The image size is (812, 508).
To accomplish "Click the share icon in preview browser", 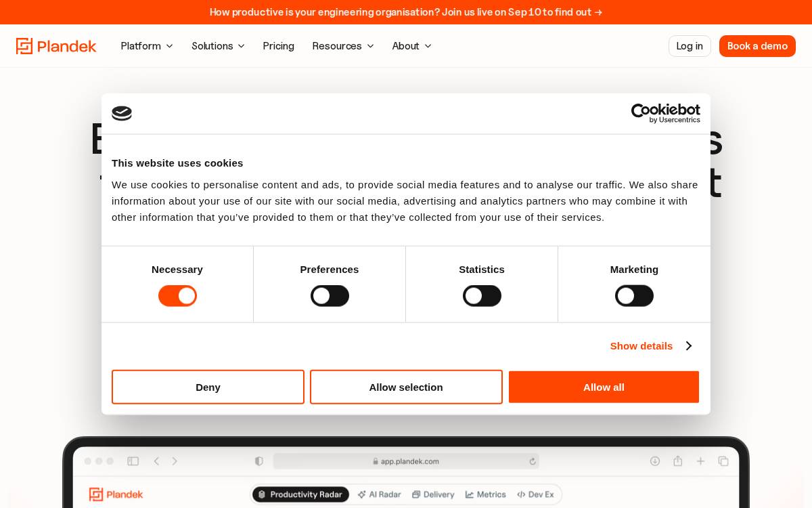I will tap(677, 461).
